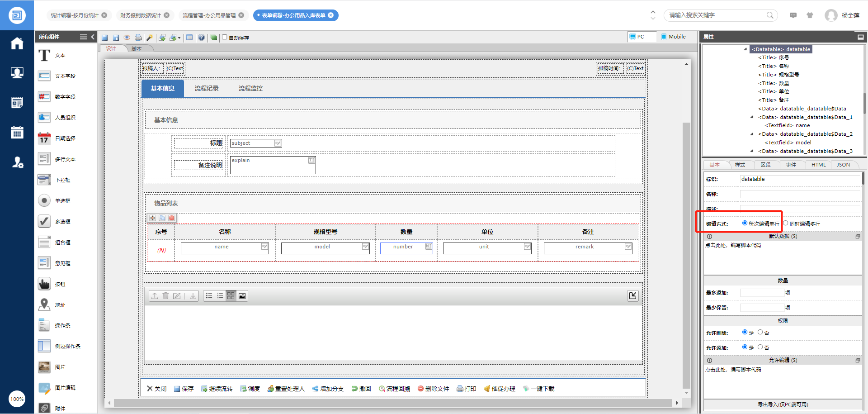Click the 最多添加 input field
This screenshot has width=868, height=414.
coord(762,293)
